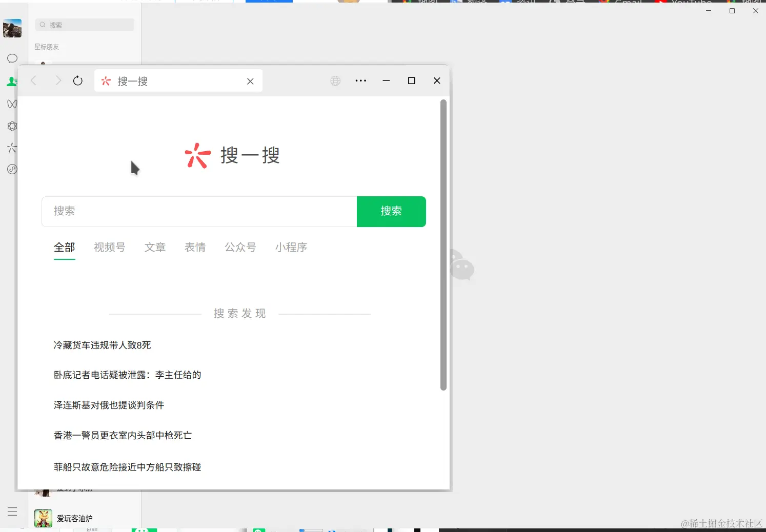
Task: Maximize the 搜一搜 window
Action: point(411,80)
